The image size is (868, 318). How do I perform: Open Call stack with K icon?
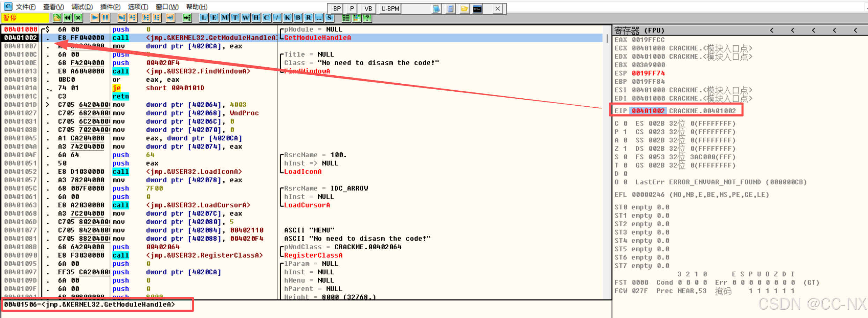click(288, 17)
